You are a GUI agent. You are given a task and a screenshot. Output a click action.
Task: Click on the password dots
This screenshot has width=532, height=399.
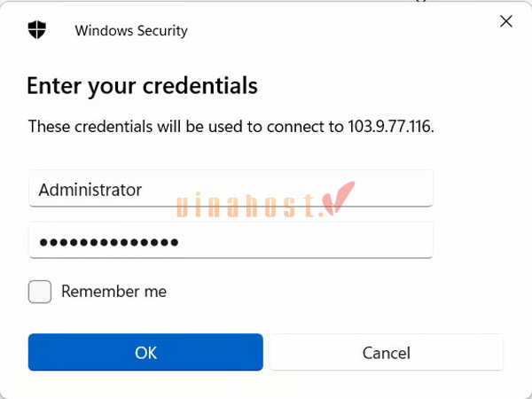[x=108, y=242]
